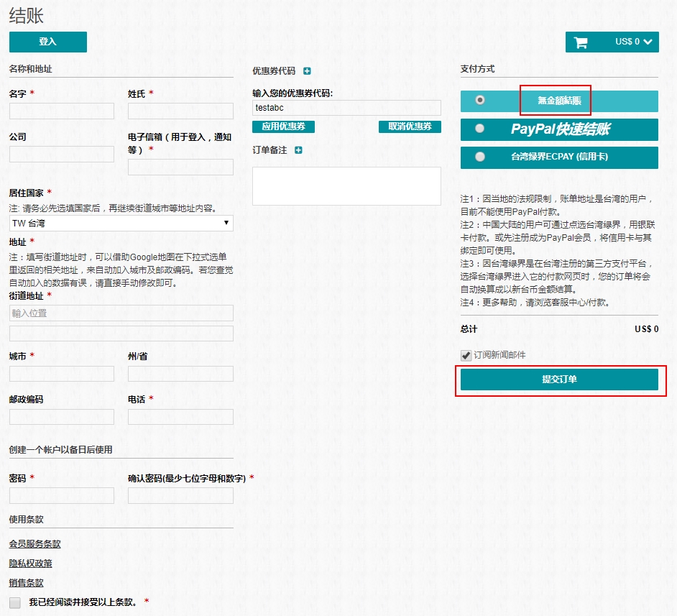The width and height of the screenshot is (677, 616).
Task: Click the 登入 button
Action: tap(48, 42)
